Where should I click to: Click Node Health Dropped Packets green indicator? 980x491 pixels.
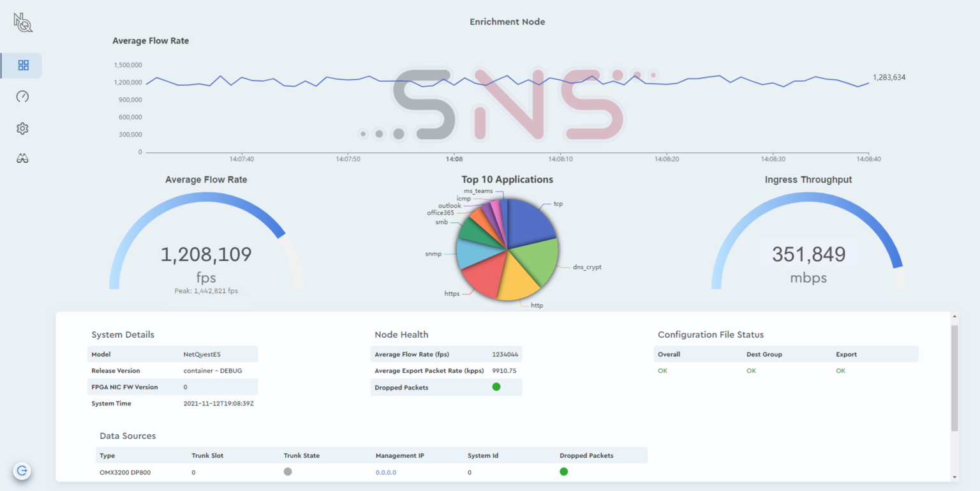[496, 387]
